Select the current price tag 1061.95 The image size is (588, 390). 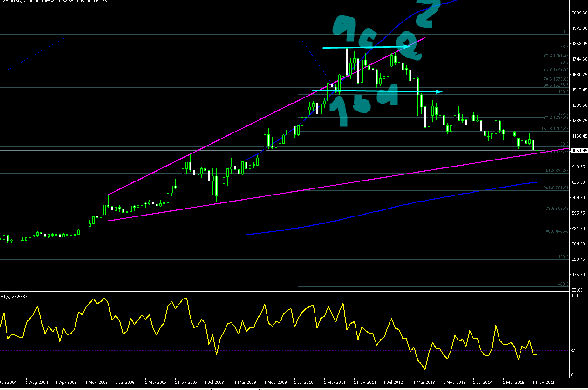pos(580,151)
